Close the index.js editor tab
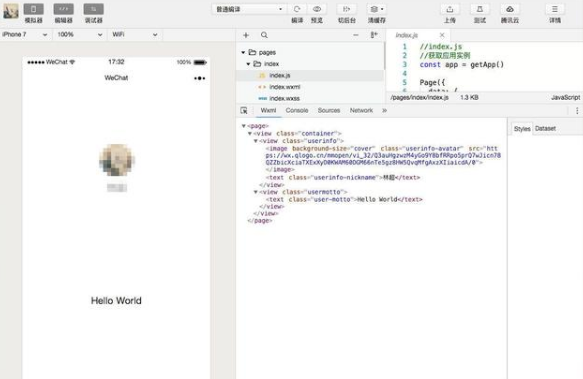 click(x=442, y=35)
